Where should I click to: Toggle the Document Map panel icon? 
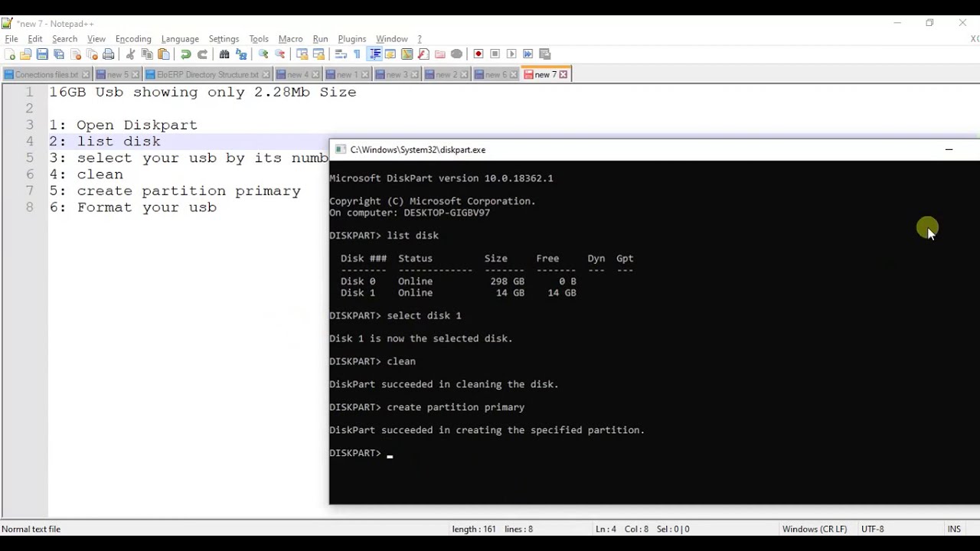407,54
